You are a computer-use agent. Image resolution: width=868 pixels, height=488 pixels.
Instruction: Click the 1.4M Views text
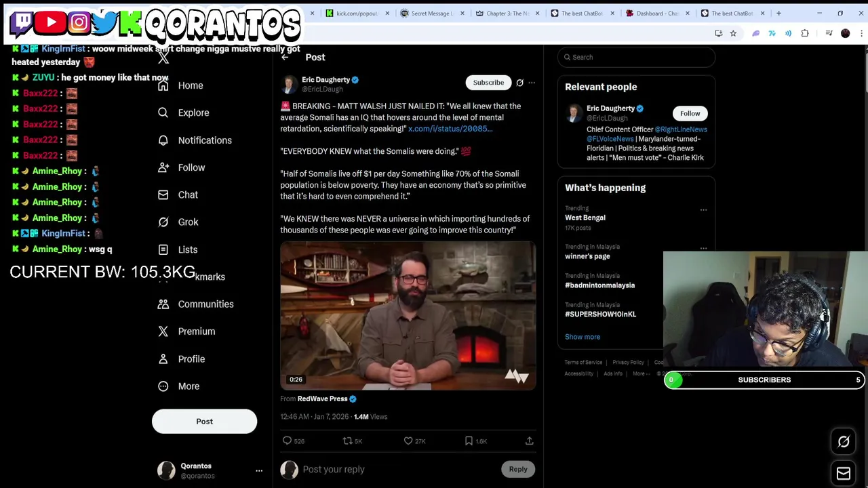tap(370, 417)
